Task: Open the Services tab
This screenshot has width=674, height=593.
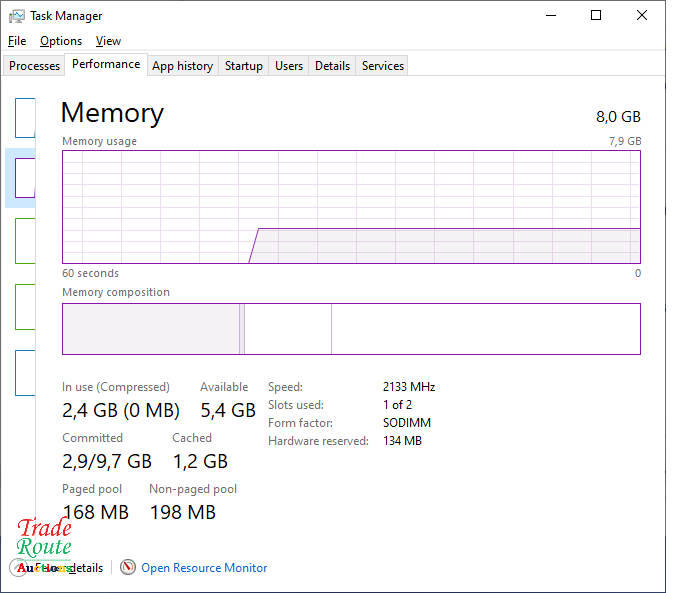Action: (x=383, y=66)
